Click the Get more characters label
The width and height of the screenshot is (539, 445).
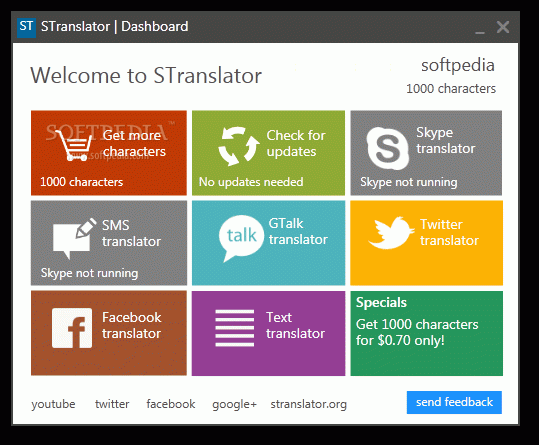pos(134,143)
